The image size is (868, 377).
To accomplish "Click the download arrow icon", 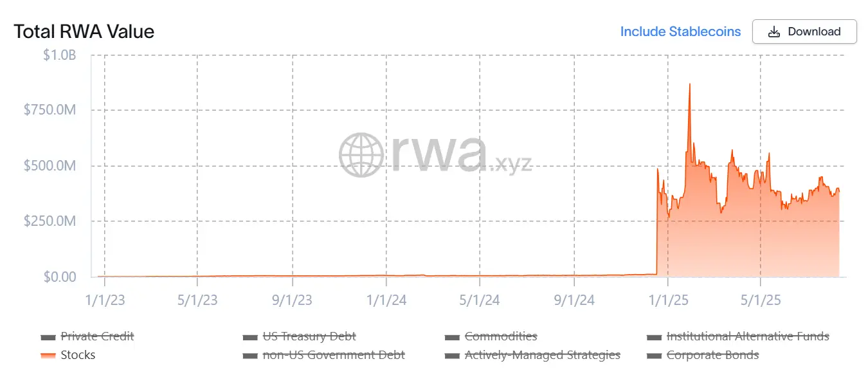I will click(774, 32).
